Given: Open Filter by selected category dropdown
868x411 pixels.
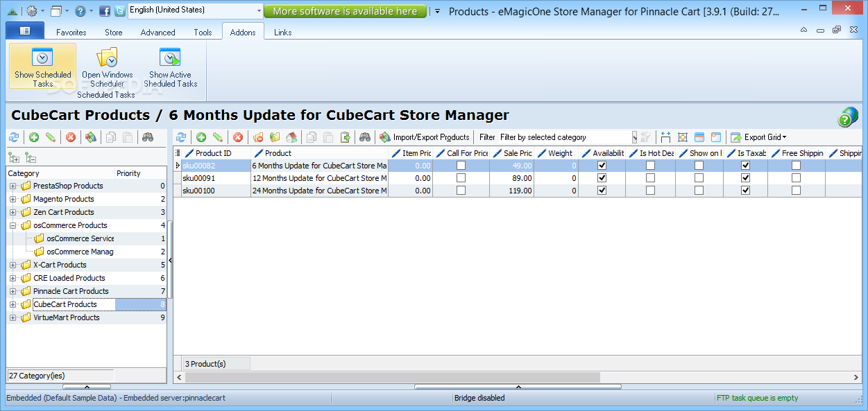Looking at the screenshot, I should (x=634, y=137).
